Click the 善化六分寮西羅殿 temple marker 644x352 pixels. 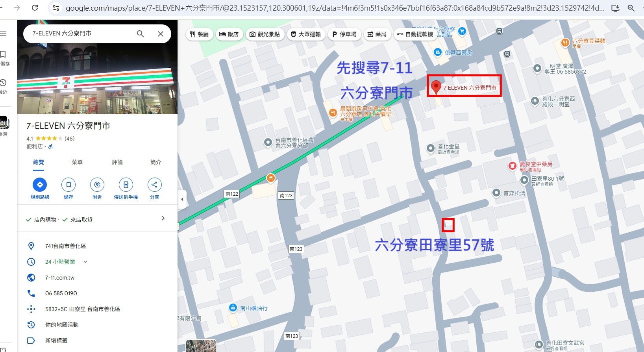coord(535,101)
